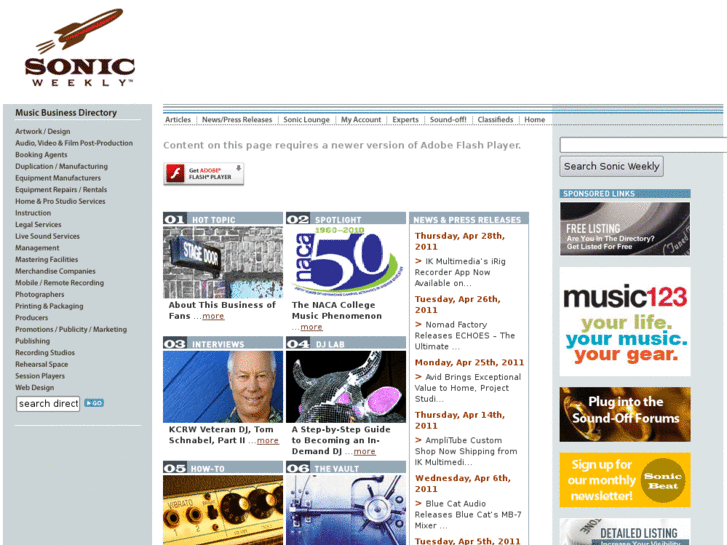This screenshot has width=727, height=545.
Task: Click the GO button beside directory search
Action: [94, 403]
